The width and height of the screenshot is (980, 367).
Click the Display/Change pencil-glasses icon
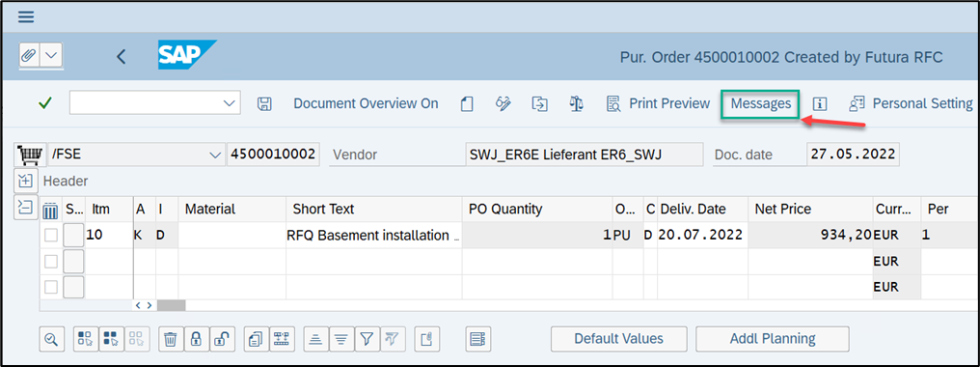click(x=504, y=104)
